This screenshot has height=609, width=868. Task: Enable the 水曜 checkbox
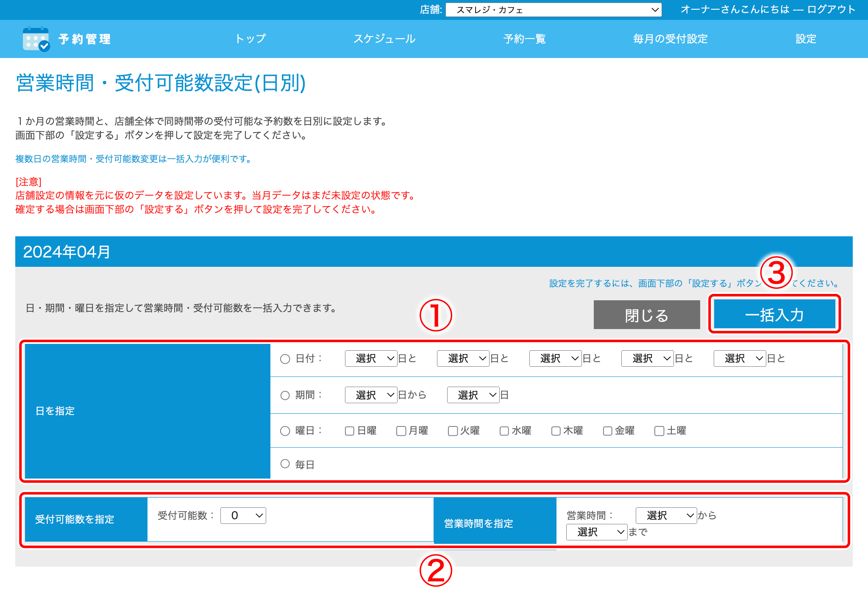point(504,431)
